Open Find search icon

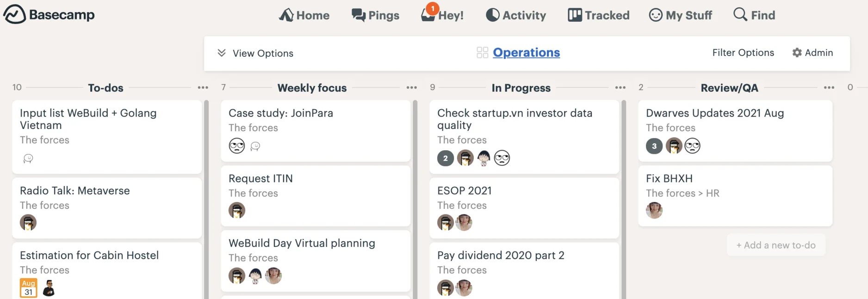[x=740, y=14]
